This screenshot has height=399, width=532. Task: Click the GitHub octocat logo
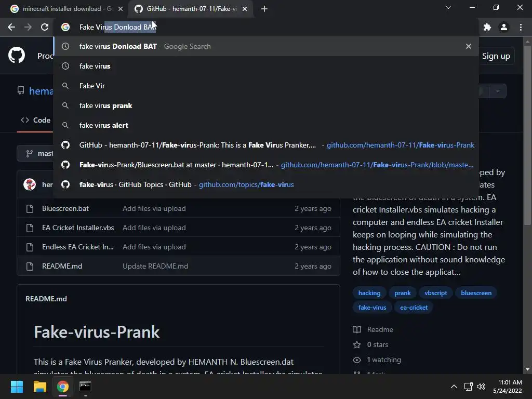17,55
